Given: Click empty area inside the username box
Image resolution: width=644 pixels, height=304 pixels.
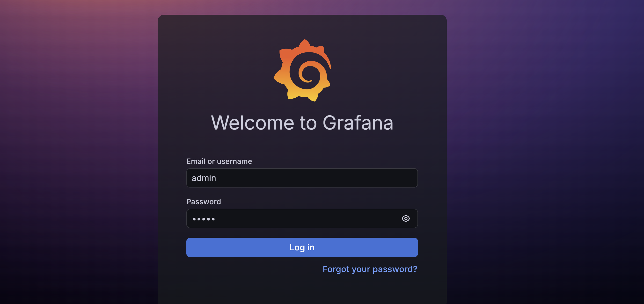Looking at the screenshot, I should click(x=315, y=178).
